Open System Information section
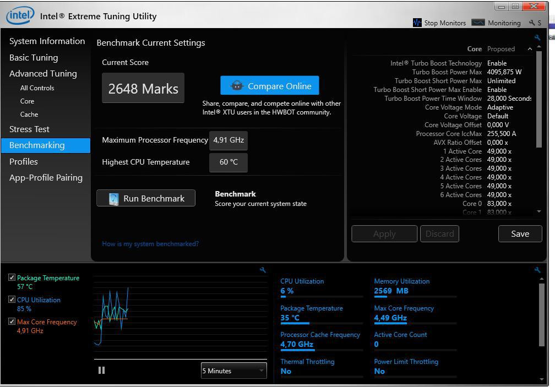Screen dimensions: 555x392 click(x=47, y=41)
